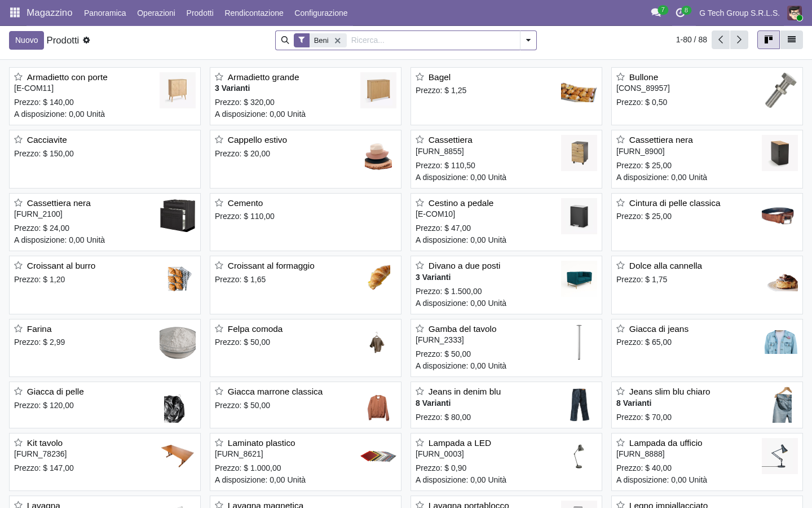Open the Giacca marrone classica card
This screenshot has width=812, height=508.
pyautogui.click(x=306, y=405)
